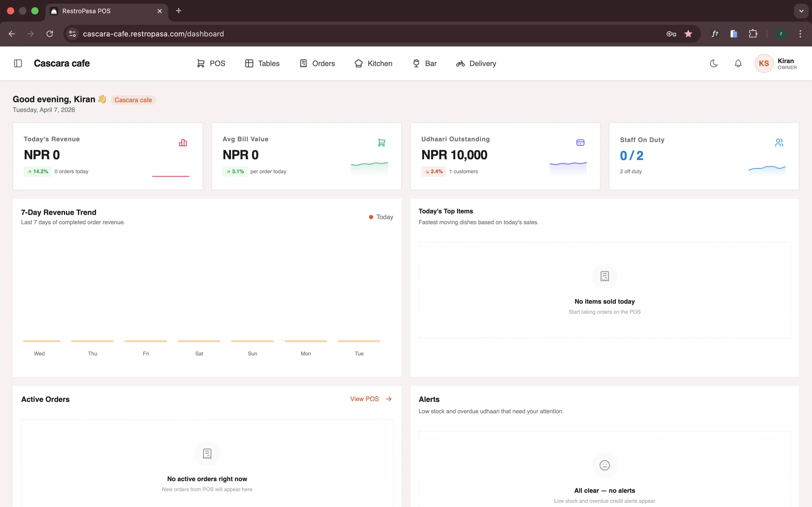Click the Delivery bike icon
The width and height of the screenshot is (812, 507).
tap(460, 63)
